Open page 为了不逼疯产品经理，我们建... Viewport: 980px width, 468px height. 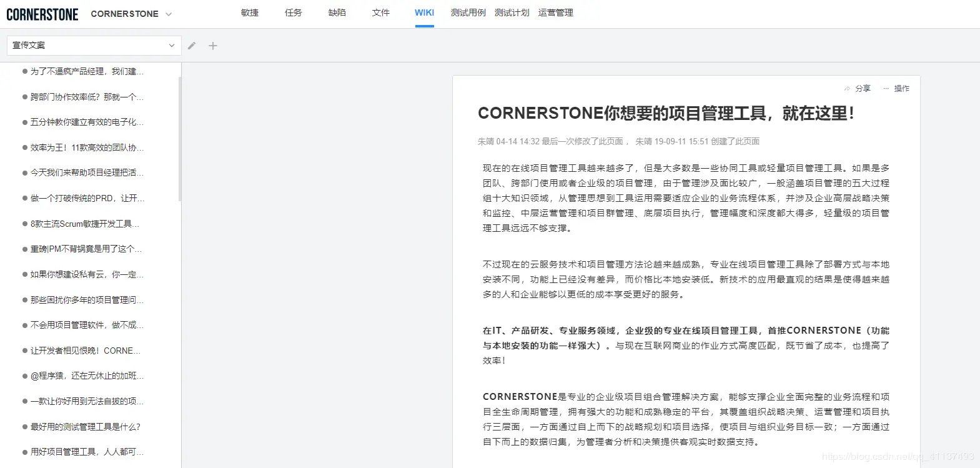(87, 71)
